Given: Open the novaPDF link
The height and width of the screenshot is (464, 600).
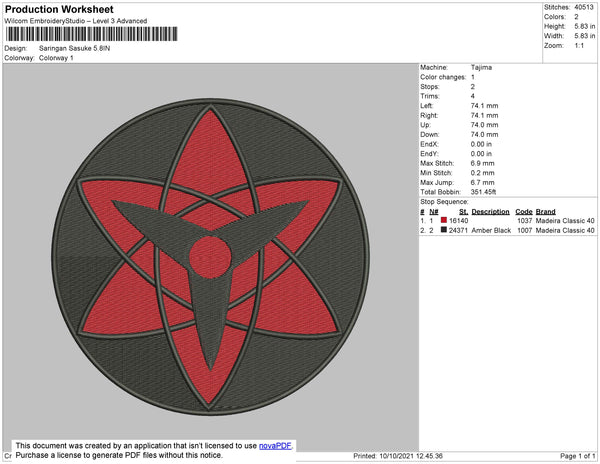Looking at the screenshot, I should pos(275,446).
